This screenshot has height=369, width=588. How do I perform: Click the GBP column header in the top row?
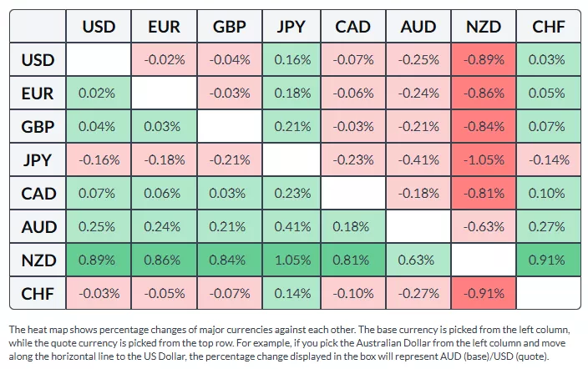[229, 27]
